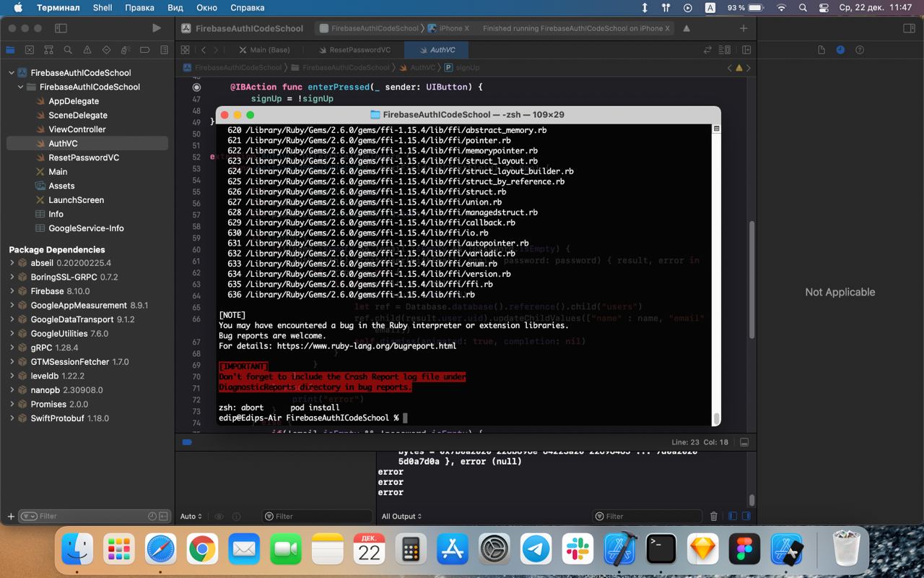
Task: Open the All Output console dropdown
Action: click(401, 517)
